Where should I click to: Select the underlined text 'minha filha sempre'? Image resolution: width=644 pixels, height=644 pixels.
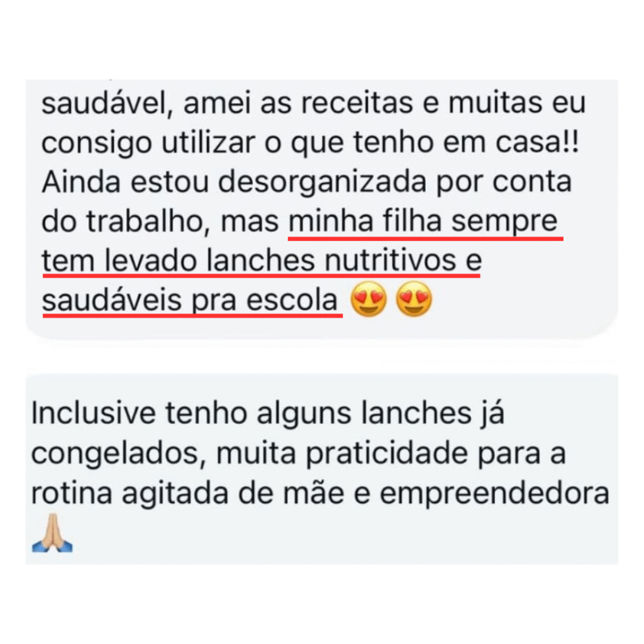[x=423, y=221]
